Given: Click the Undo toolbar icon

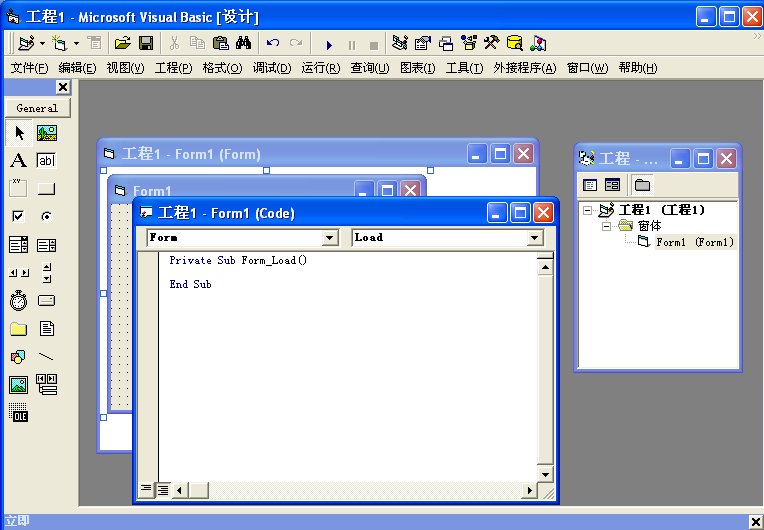Looking at the screenshot, I should click(x=273, y=43).
